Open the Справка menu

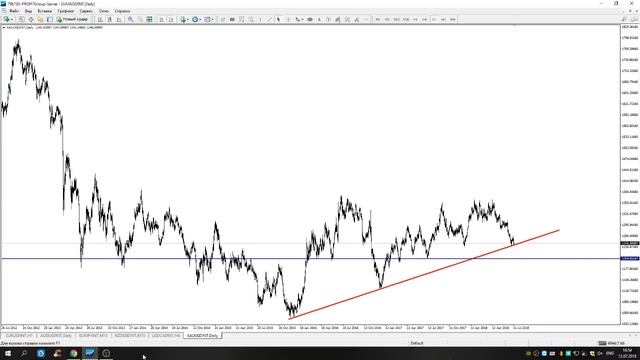coord(122,11)
